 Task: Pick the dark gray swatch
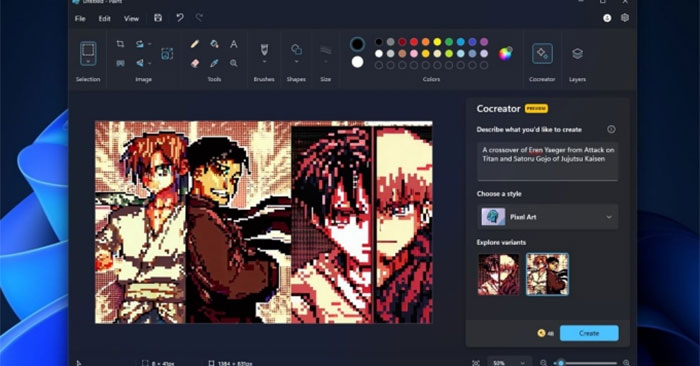click(391, 42)
